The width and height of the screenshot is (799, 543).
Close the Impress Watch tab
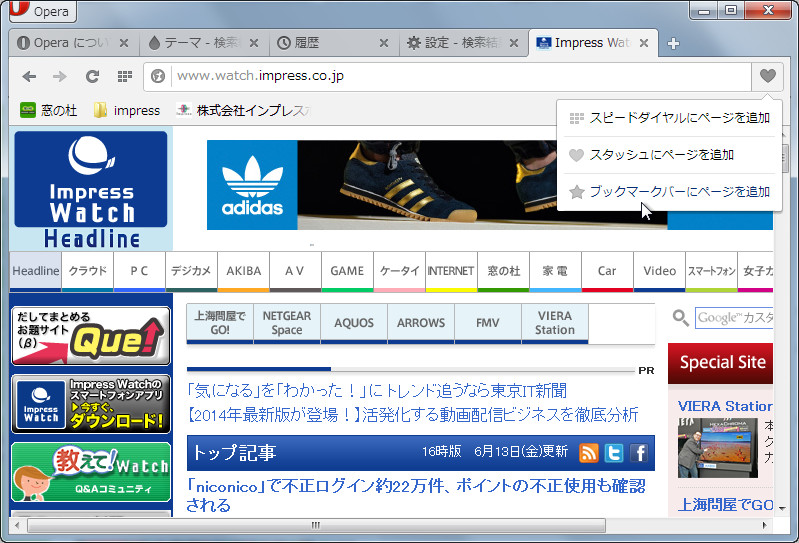coord(644,43)
